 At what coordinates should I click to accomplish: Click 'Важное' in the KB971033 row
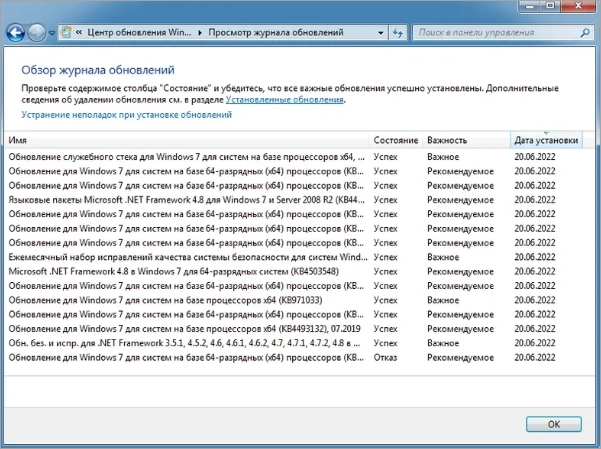pyautogui.click(x=443, y=300)
